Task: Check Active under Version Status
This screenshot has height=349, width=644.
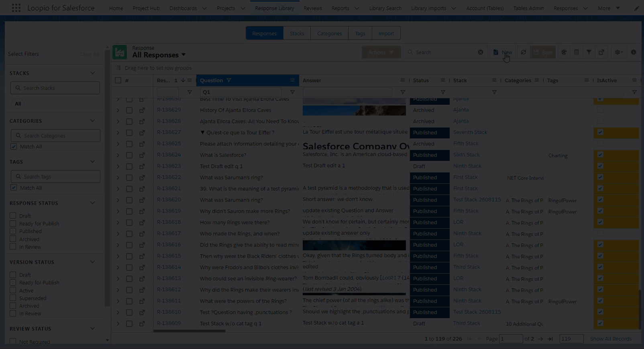Action: 13,290
